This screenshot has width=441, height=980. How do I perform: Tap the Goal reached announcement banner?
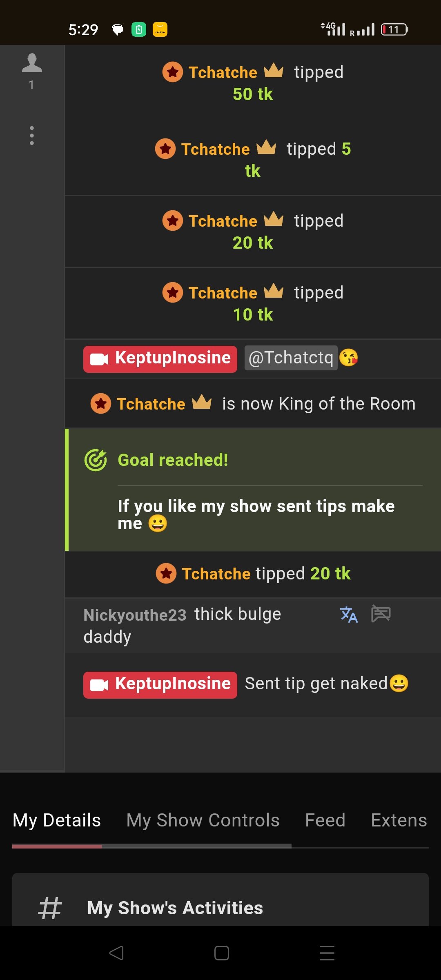coord(253,490)
